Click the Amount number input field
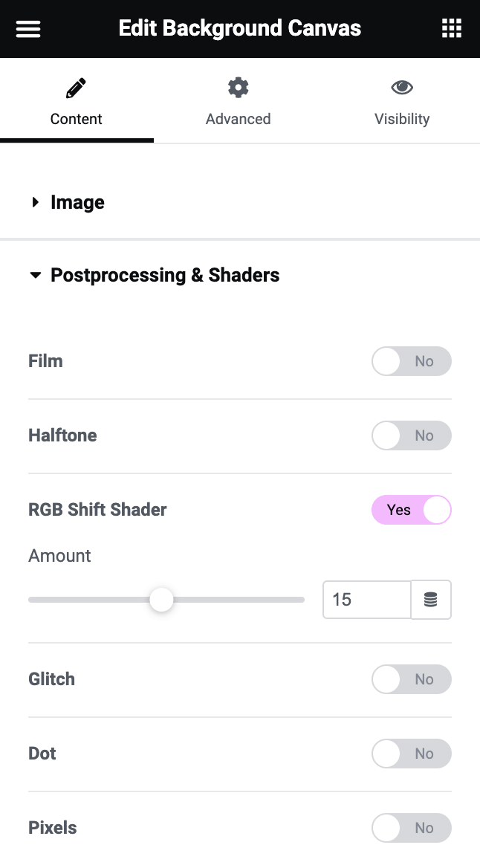The height and width of the screenshot is (868, 480). tap(366, 600)
